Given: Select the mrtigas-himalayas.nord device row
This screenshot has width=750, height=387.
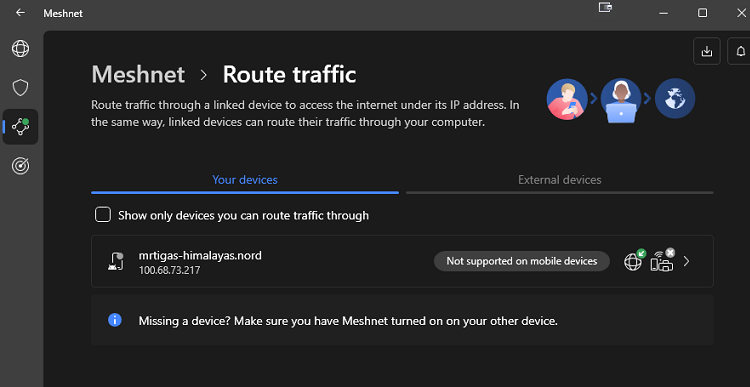Looking at the screenshot, I should pyautogui.click(x=402, y=261).
